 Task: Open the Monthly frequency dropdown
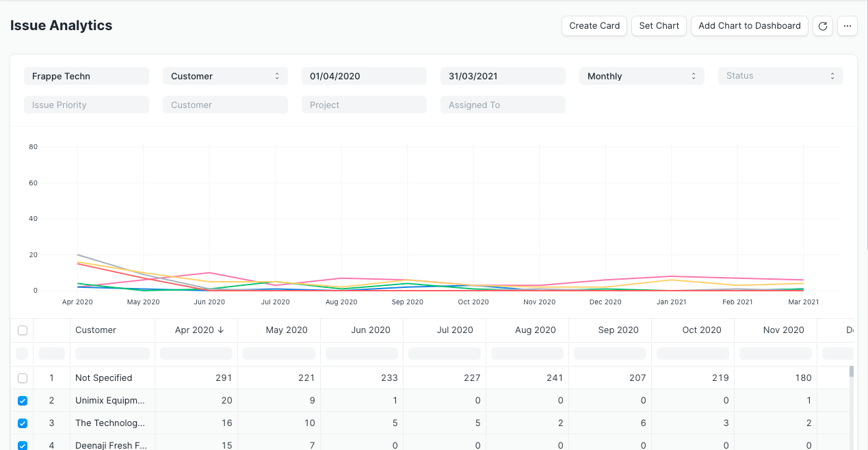(x=641, y=76)
